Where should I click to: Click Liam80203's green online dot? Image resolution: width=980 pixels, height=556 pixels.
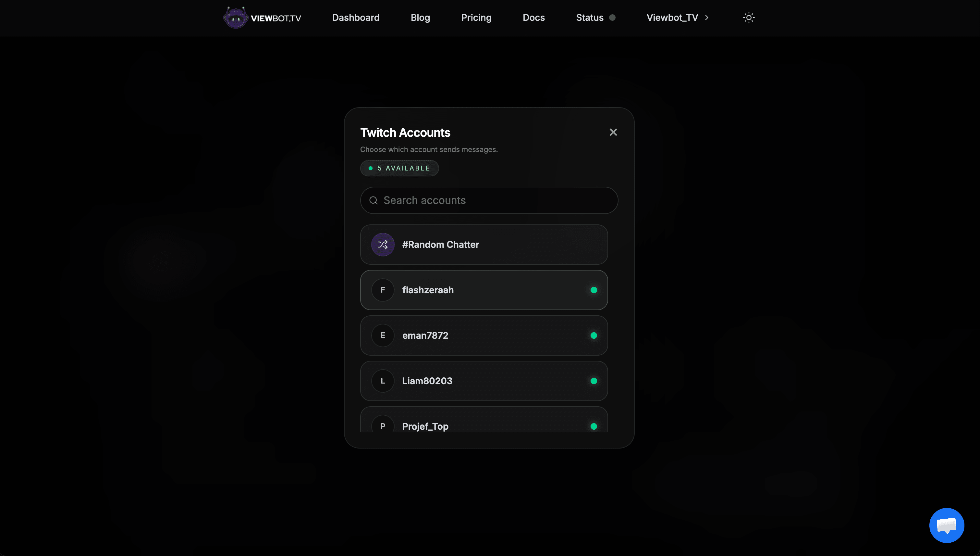tap(594, 381)
